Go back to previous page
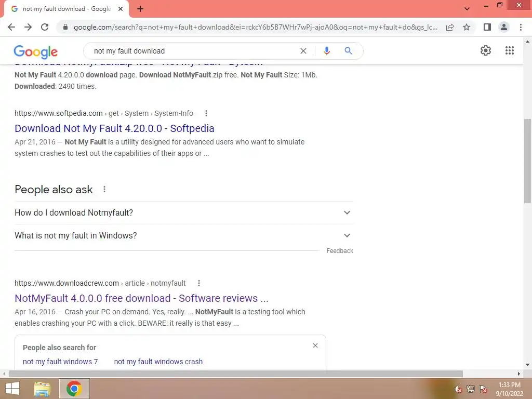The width and height of the screenshot is (532, 399). (x=11, y=27)
